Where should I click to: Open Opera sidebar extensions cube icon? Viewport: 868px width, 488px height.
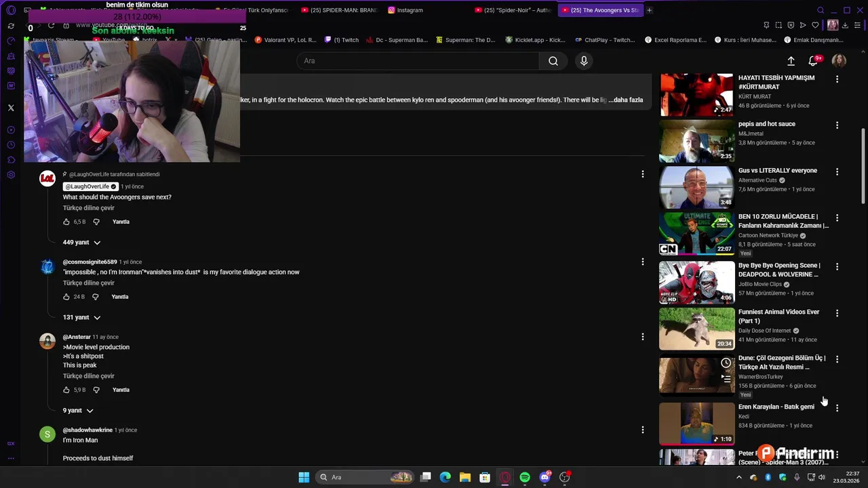pyautogui.click(x=11, y=160)
